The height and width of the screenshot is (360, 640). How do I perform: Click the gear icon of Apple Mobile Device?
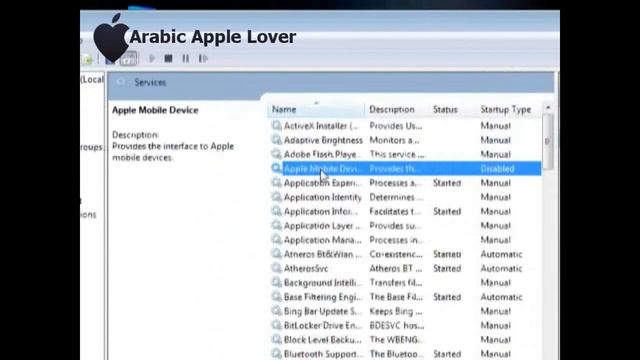coord(276,168)
